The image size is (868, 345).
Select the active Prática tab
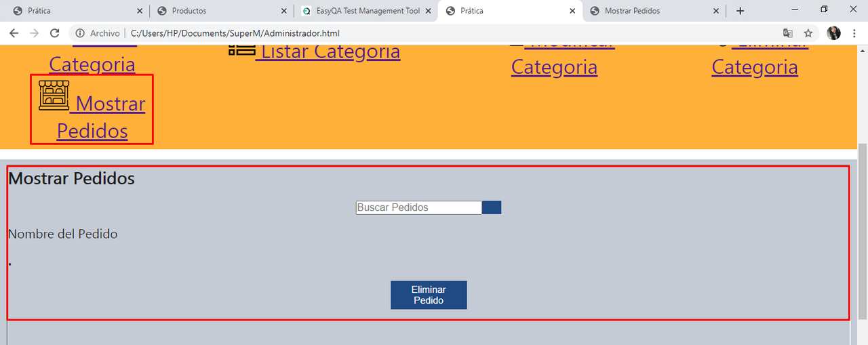point(510,11)
